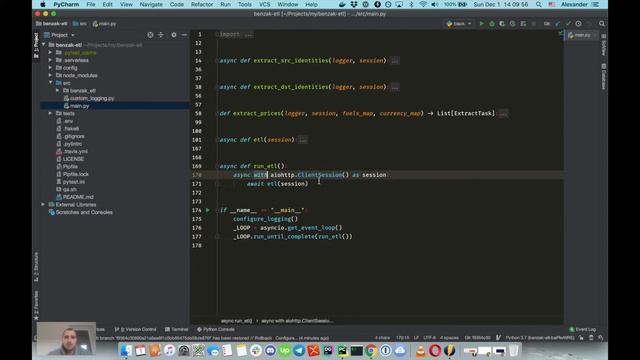
Task: Open the Terminal tool window tab
Action: click(176, 329)
